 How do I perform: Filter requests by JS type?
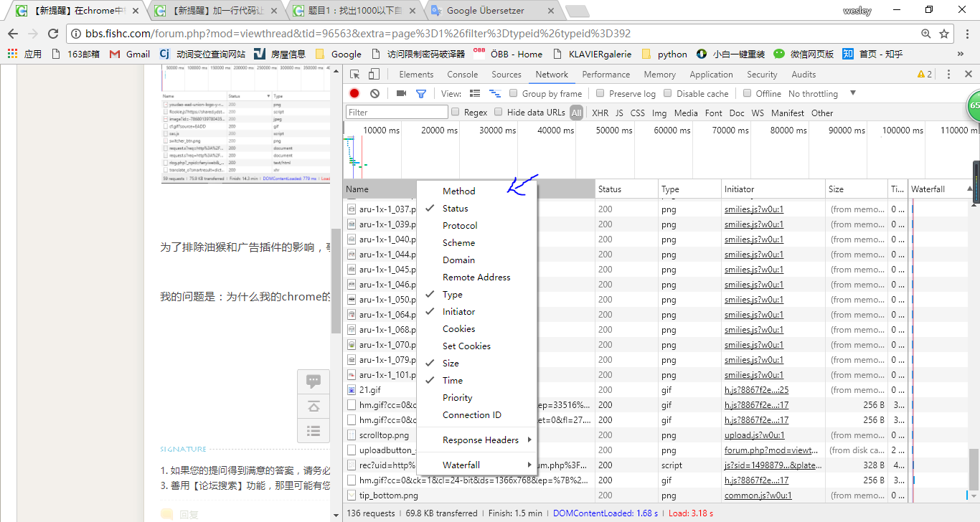(x=618, y=113)
